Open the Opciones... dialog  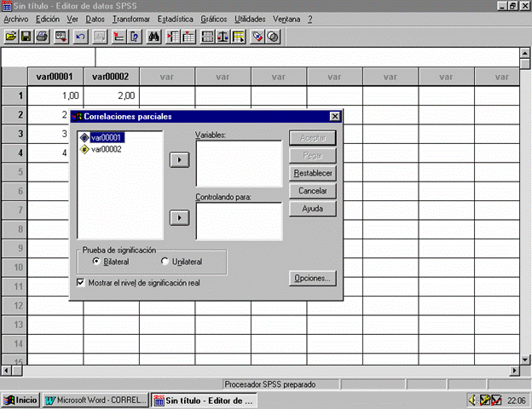click(x=313, y=278)
